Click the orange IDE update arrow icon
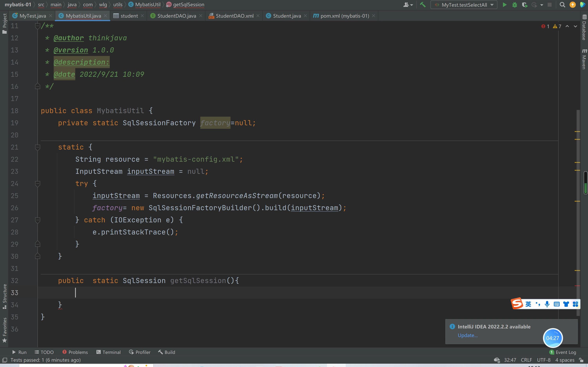The width and height of the screenshot is (588, 367). point(573,5)
